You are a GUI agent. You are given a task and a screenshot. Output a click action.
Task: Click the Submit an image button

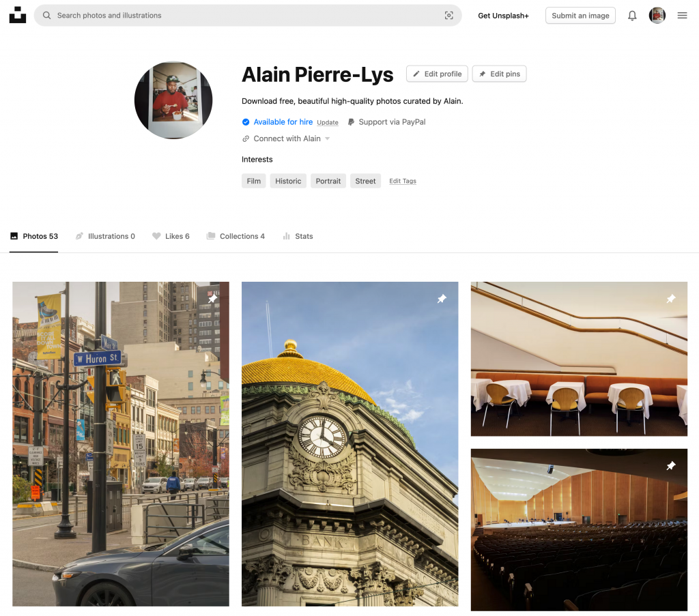tap(580, 16)
